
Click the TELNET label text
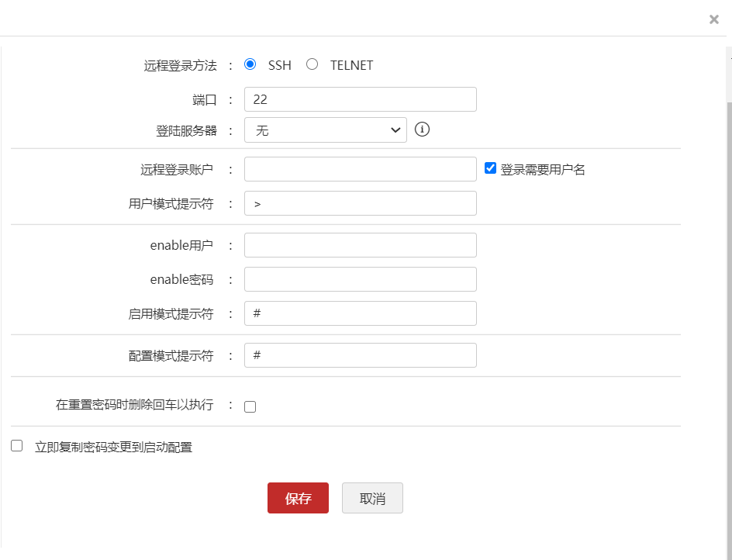pyautogui.click(x=351, y=65)
